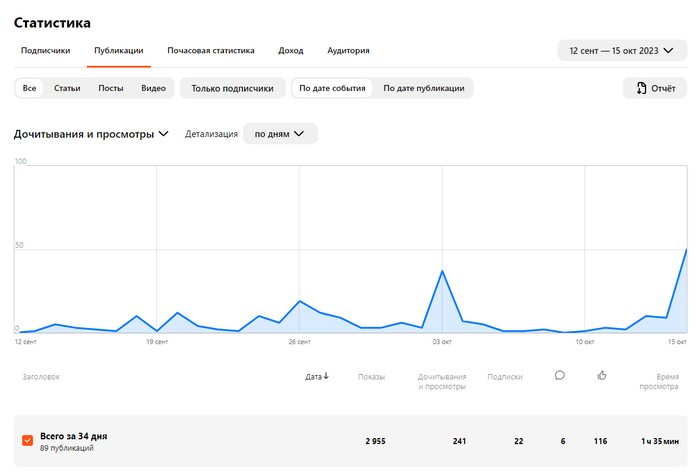
Task: Open the Аудитория tab
Action: pos(348,50)
